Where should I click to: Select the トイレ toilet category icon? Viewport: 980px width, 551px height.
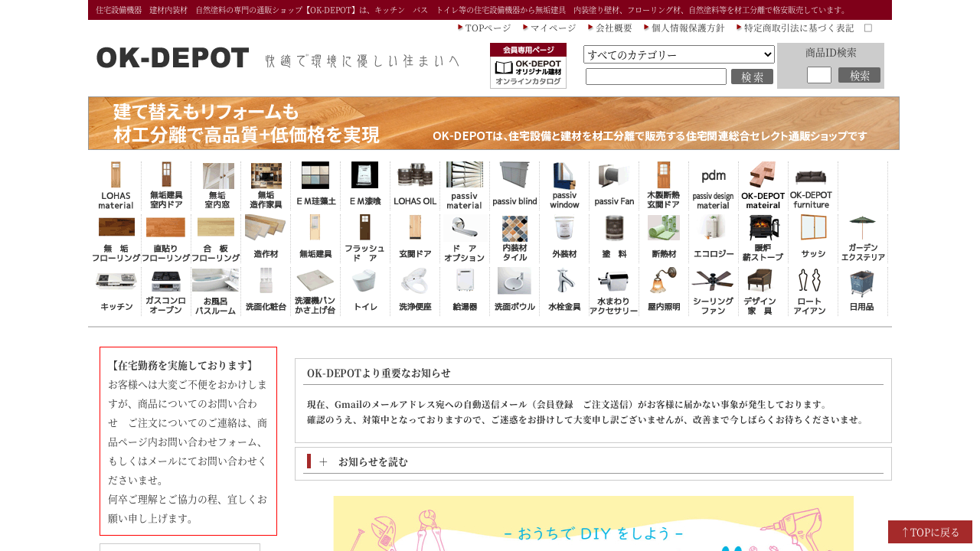[x=365, y=292]
